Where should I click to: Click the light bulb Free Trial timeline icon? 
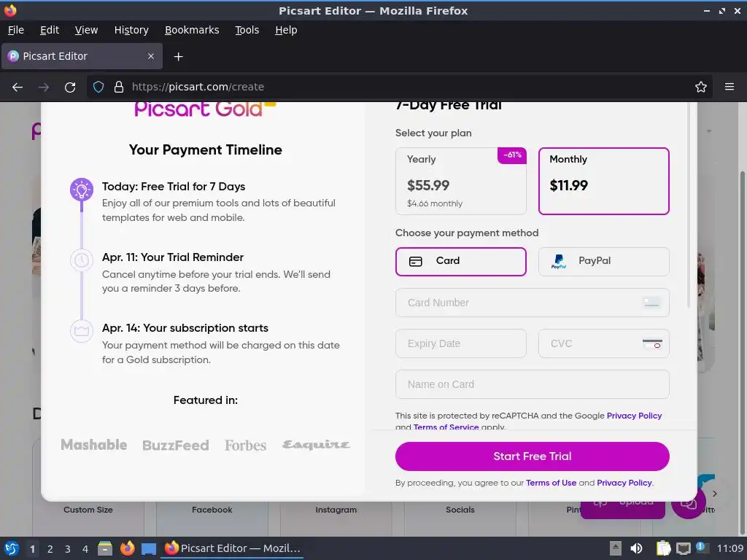pos(82,190)
